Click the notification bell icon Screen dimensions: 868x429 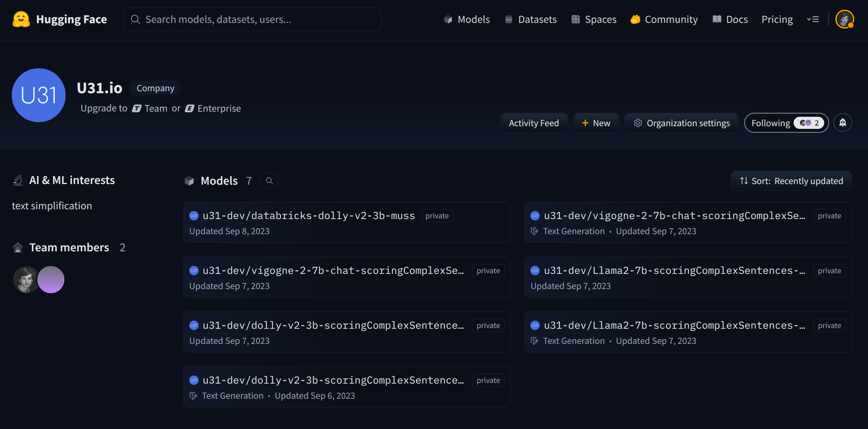click(842, 123)
